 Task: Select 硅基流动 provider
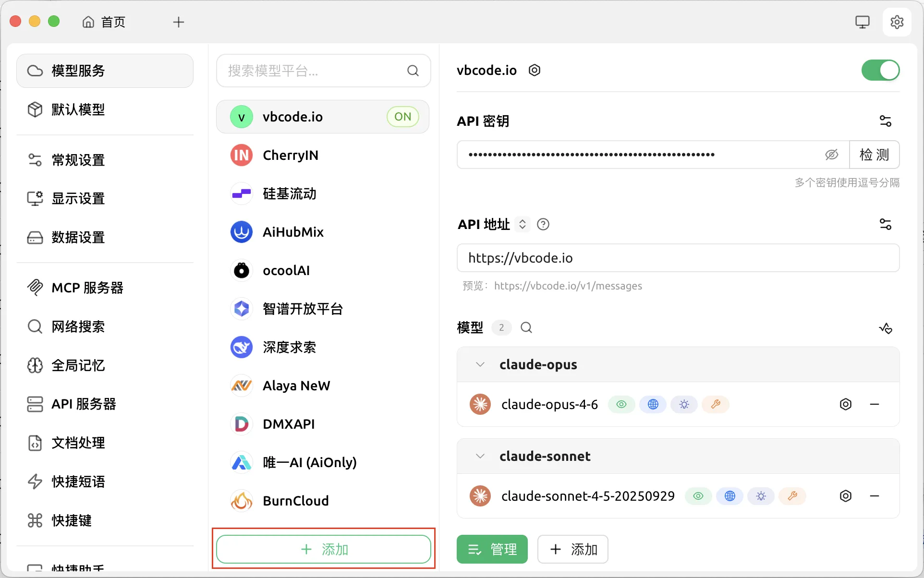pos(323,193)
